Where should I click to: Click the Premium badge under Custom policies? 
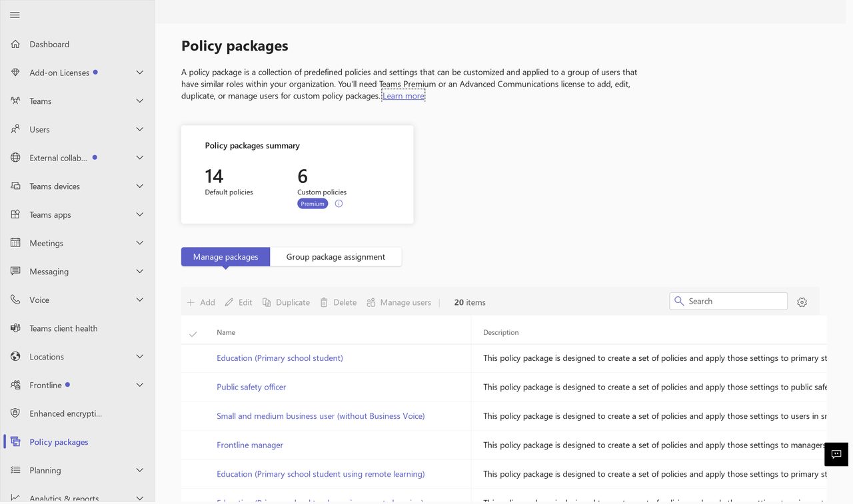(313, 204)
